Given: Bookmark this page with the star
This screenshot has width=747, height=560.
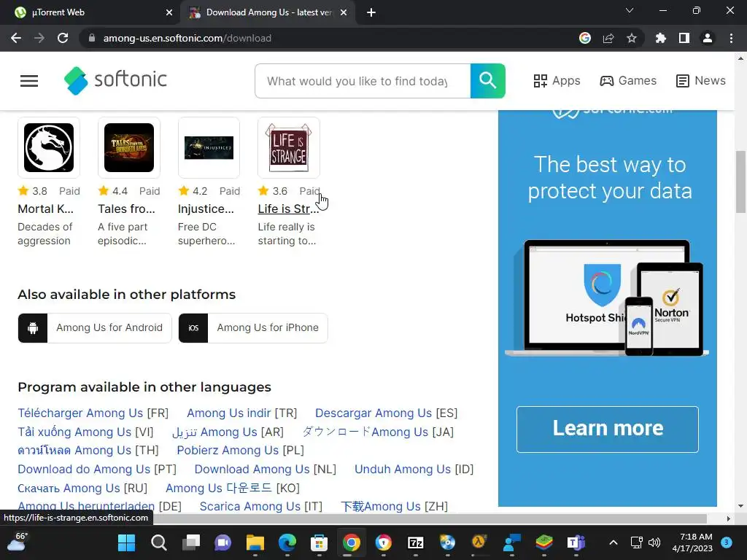Looking at the screenshot, I should pyautogui.click(x=631, y=38).
